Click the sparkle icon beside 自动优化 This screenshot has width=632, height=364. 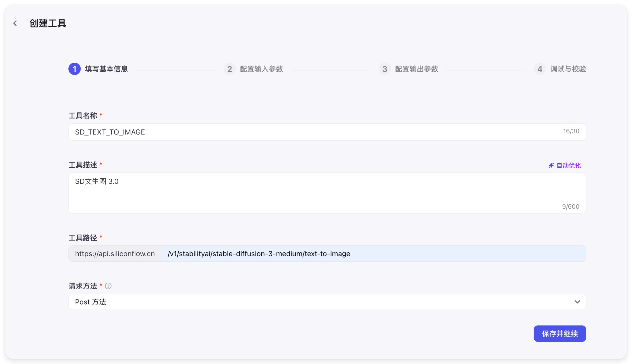pyautogui.click(x=551, y=166)
